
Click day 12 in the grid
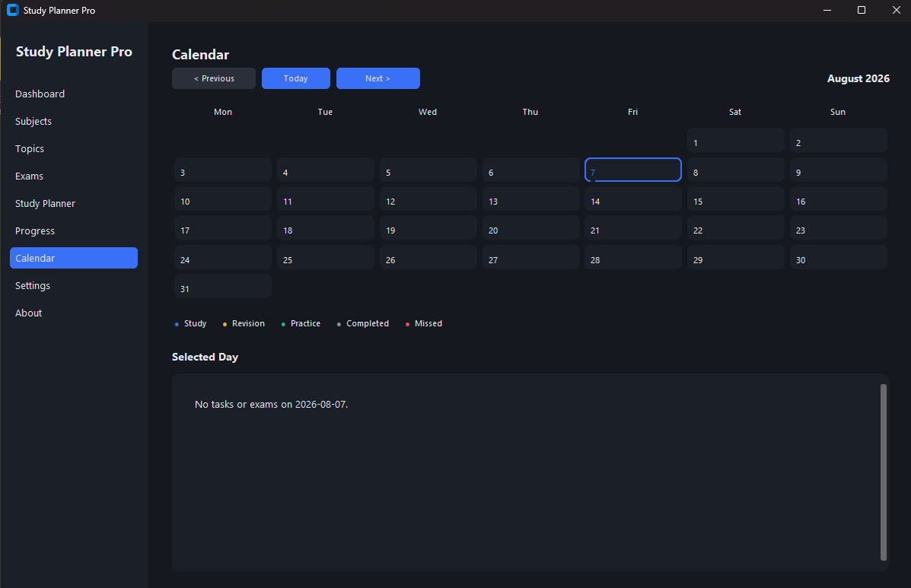click(428, 199)
